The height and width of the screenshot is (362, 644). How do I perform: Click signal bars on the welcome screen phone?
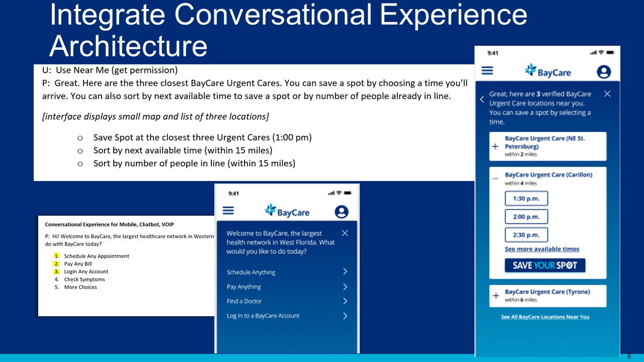pos(332,193)
